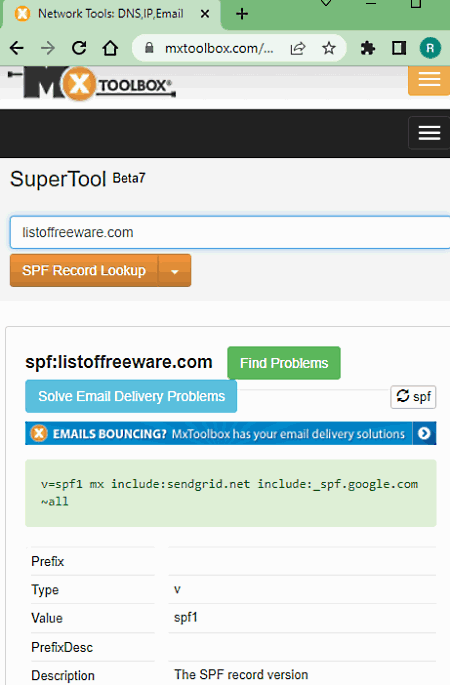This screenshot has height=685, width=450.
Task: Click the domain lookup input field
Action: pyautogui.click(x=230, y=232)
